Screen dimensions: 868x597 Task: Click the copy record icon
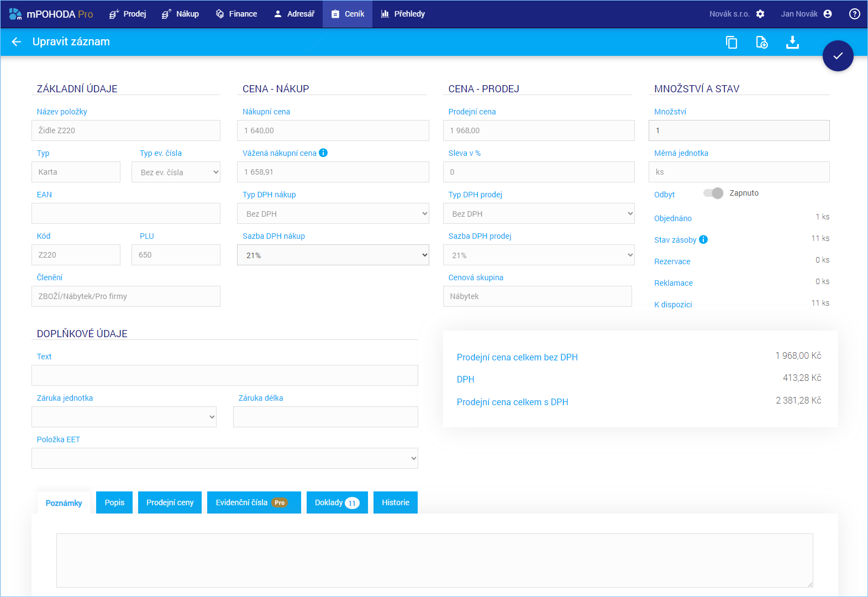coord(732,42)
